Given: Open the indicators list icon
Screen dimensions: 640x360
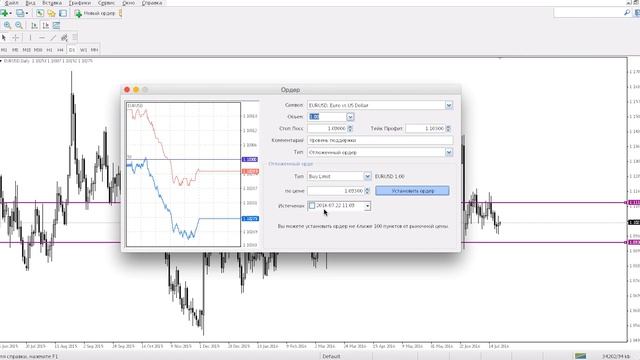Looking at the screenshot, I should pos(56,25).
